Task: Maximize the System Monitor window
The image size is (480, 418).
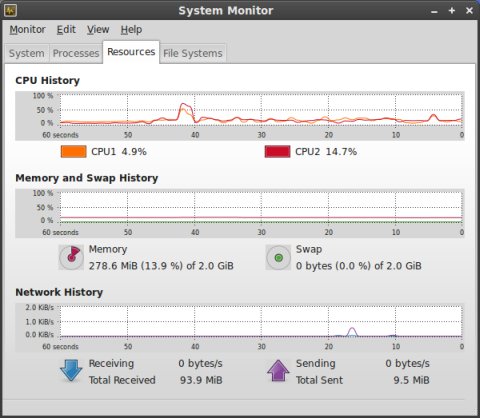Action: pyautogui.click(x=452, y=11)
